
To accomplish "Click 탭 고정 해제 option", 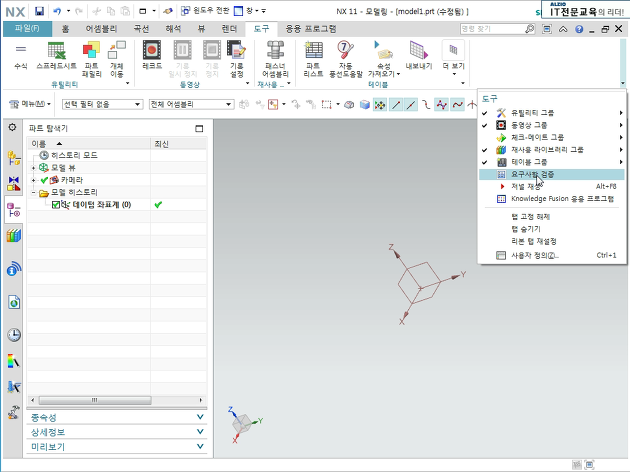I will 551,217.
